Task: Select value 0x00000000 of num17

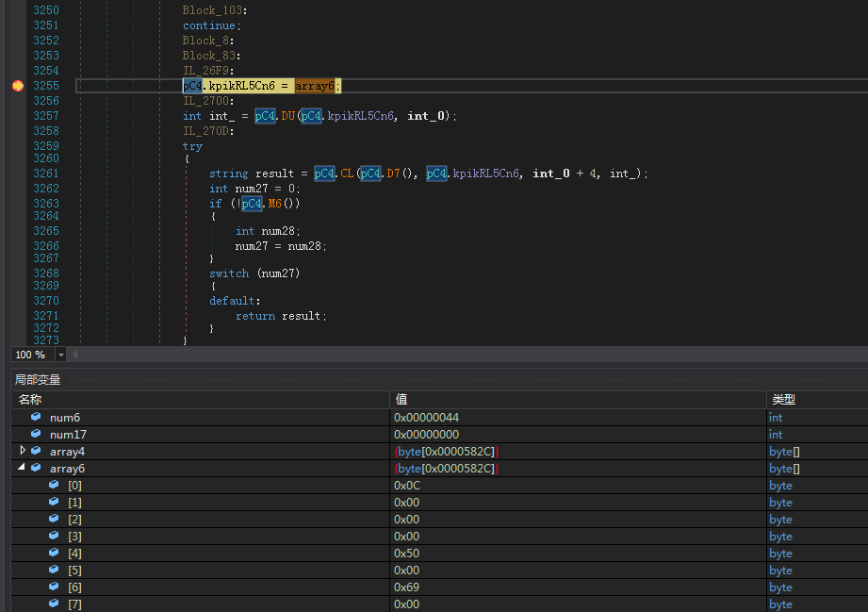Action: [x=426, y=435]
